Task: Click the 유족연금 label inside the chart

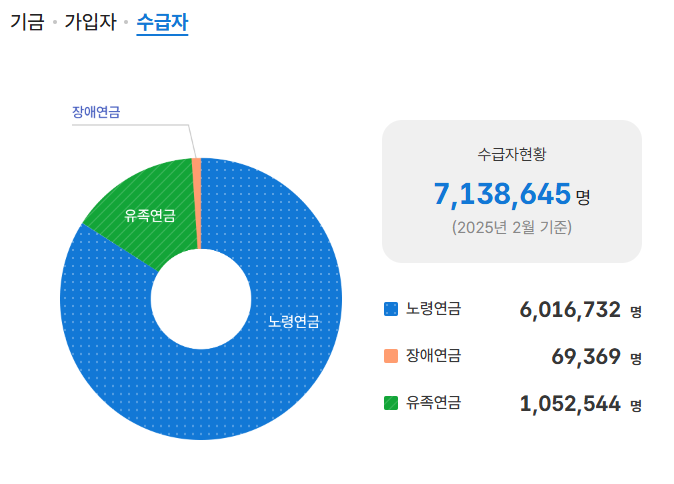Action: 150,215
